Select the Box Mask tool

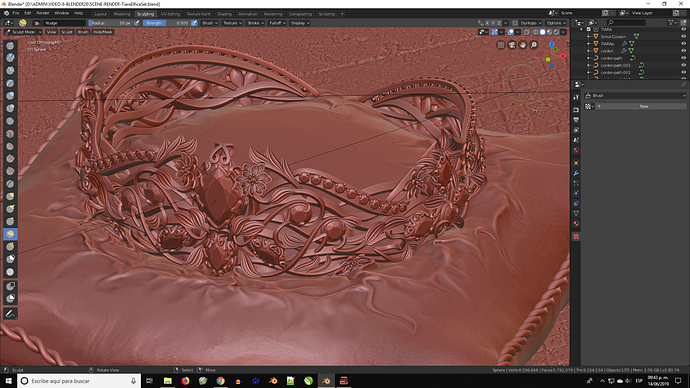pyautogui.click(x=10, y=286)
